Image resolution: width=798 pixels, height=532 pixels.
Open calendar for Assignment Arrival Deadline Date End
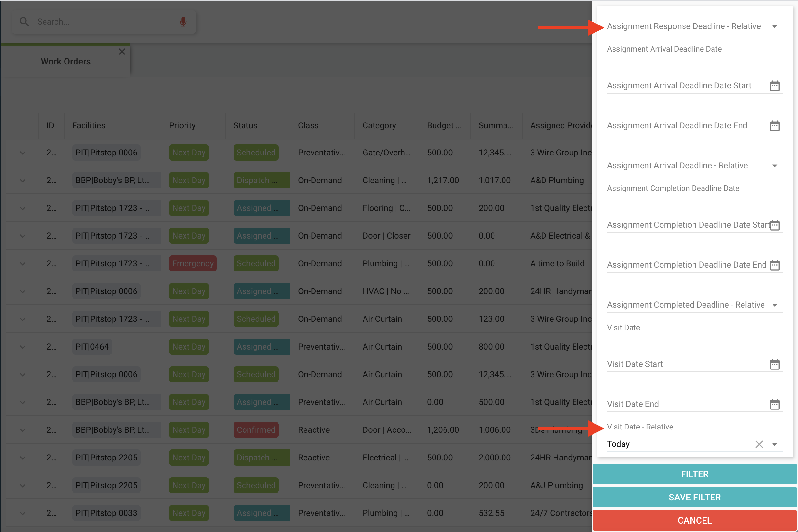point(775,125)
